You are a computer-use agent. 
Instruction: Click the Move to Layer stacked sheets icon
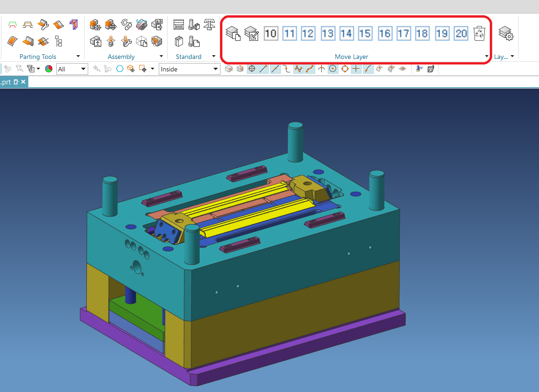point(251,33)
